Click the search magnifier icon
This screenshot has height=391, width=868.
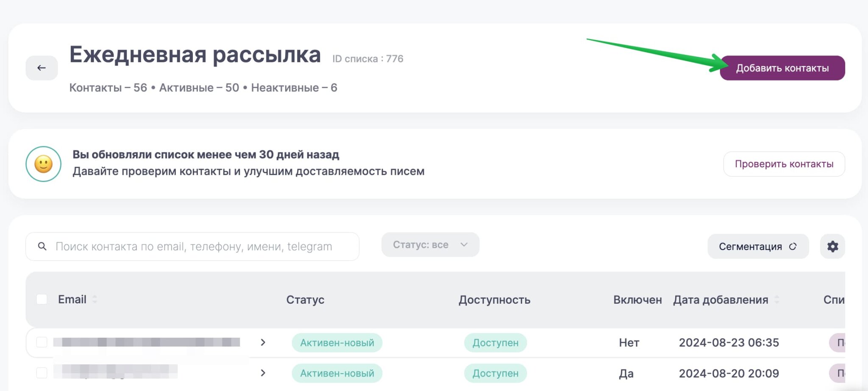(x=42, y=246)
